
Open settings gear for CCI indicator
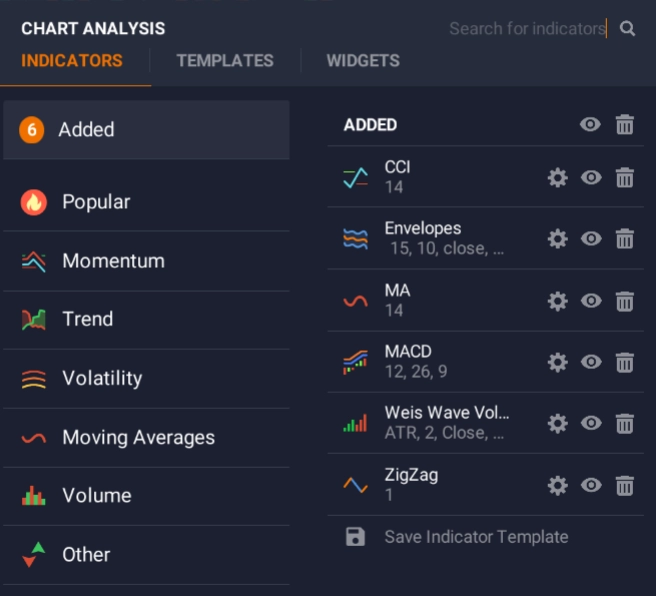[558, 178]
